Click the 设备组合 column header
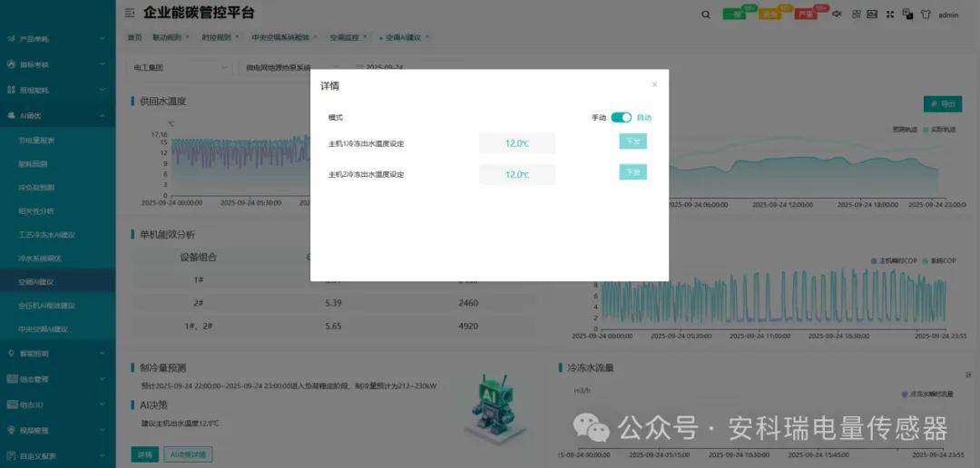The width and height of the screenshot is (980, 468). tap(198, 257)
